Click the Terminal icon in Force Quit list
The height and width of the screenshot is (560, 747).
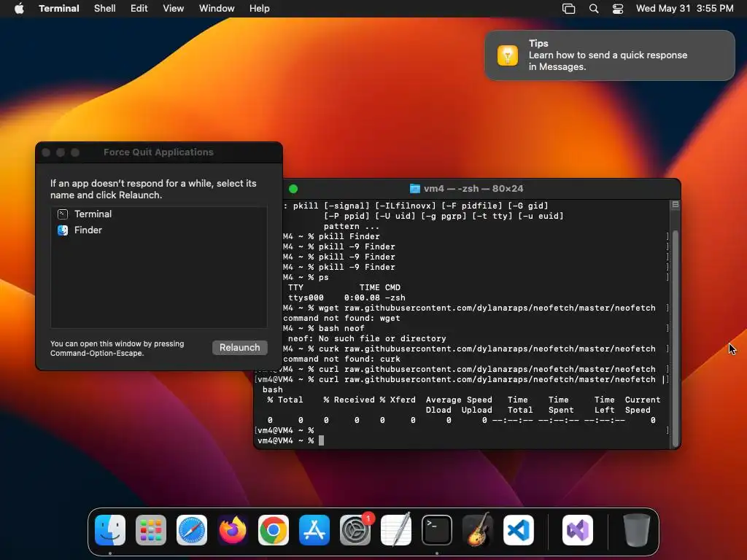click(x=63, y=214)
